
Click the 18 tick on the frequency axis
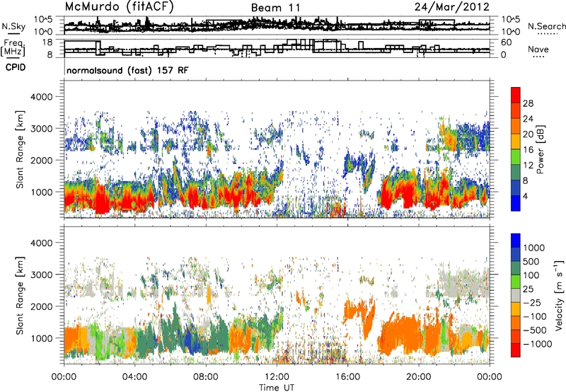pos(47,42)
